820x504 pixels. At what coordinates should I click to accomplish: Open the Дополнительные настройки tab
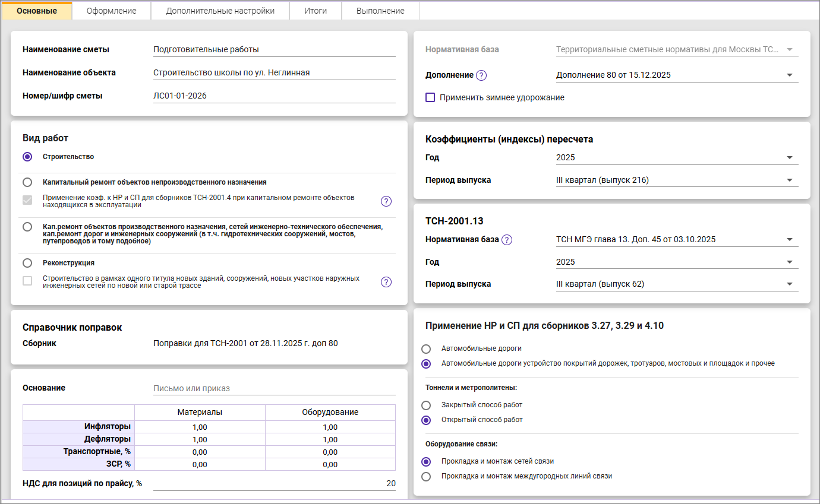pos(220,11)
